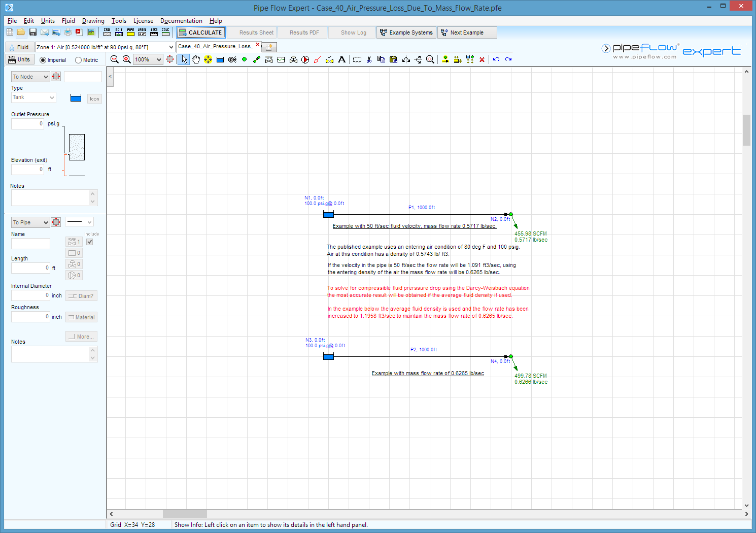Click the CALCULATE button
Image resolution: width=756 pixels, height=533 pixels.
click(200, 32)
